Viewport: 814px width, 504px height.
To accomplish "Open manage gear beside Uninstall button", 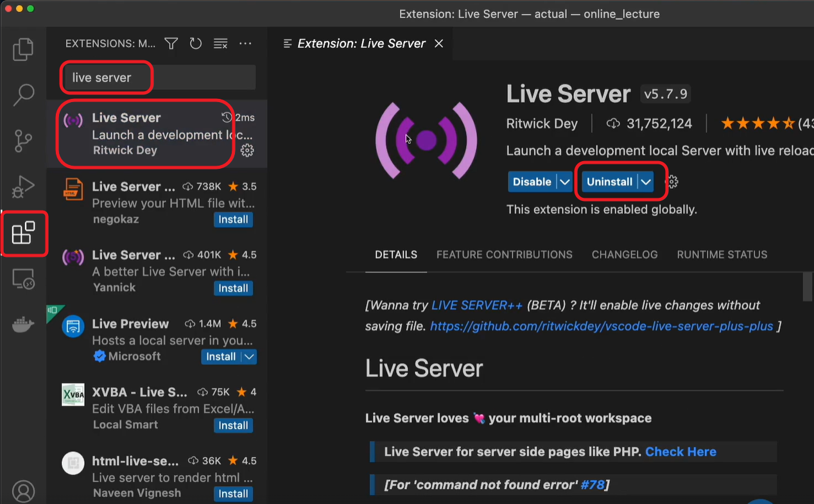I will tap(672, 182).
